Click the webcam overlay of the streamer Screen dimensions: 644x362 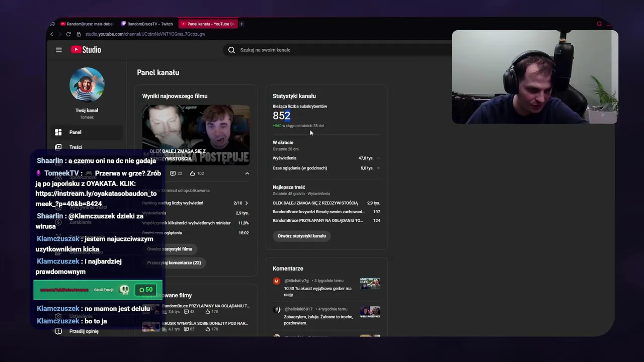pos(535,77)
